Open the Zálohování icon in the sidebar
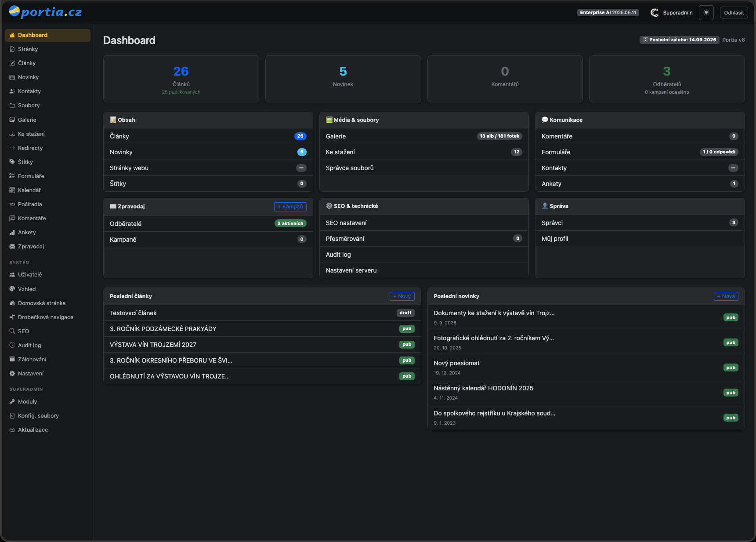The width and height of the screenshot is (756, 542). coord(12,359)
